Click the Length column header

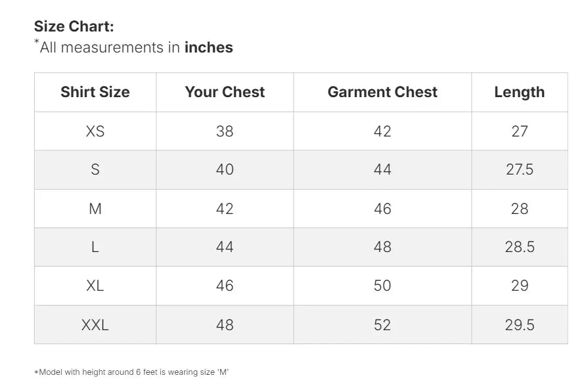pyautogui.click(x=519, y=93)
